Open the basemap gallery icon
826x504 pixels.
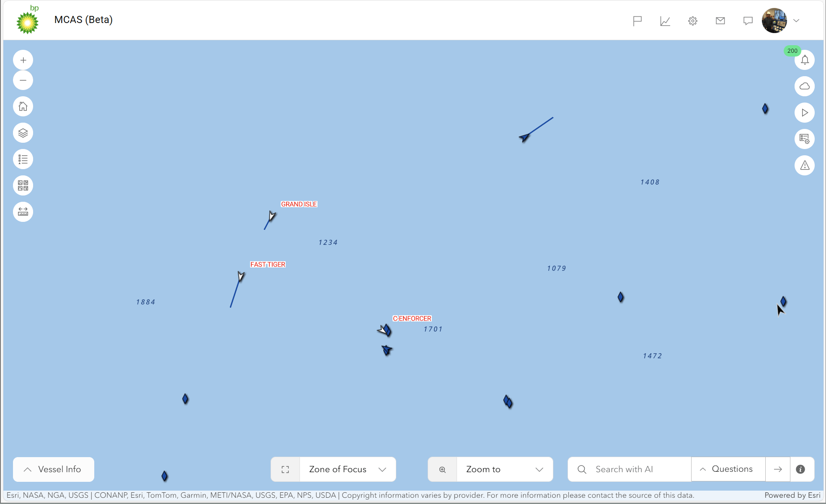coord(23,185)
